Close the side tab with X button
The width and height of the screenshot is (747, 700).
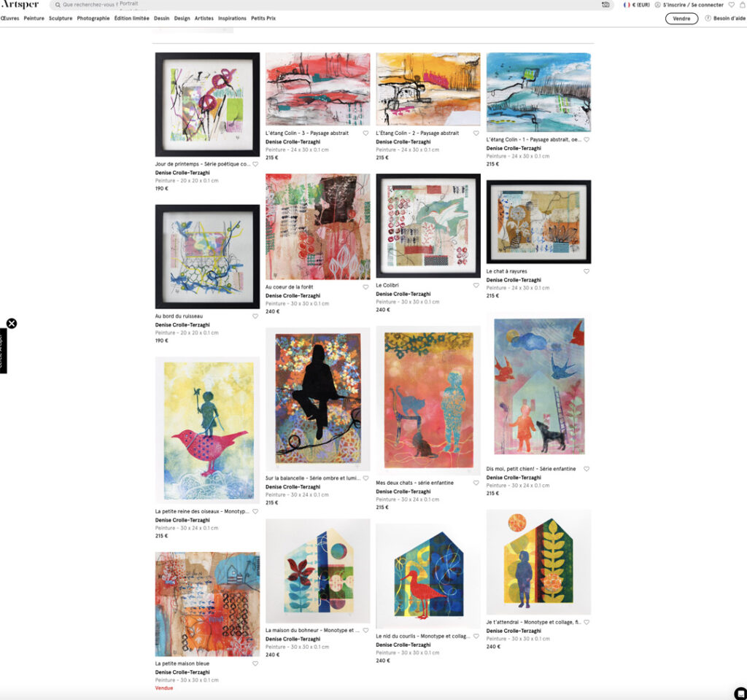click(12, 323)
